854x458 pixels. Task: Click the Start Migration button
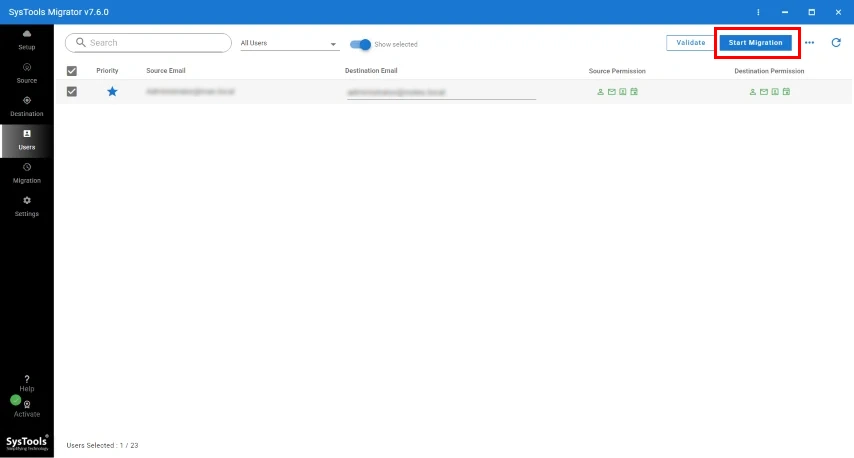[x=755, y=42]
